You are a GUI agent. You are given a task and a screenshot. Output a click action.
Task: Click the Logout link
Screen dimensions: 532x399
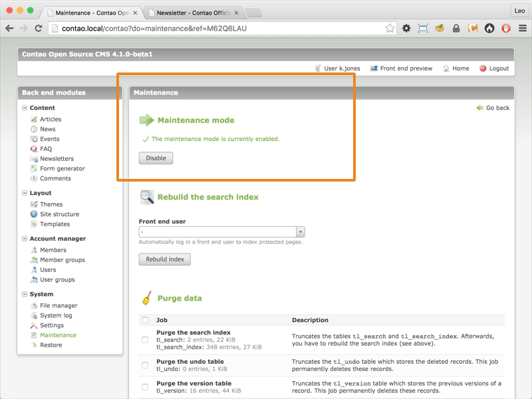pos(499,68)
